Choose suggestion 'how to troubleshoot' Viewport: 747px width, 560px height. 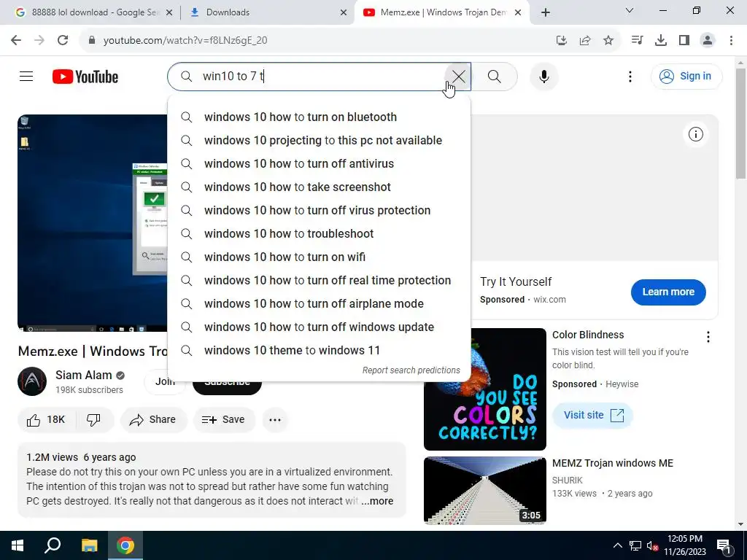(319, 233)
